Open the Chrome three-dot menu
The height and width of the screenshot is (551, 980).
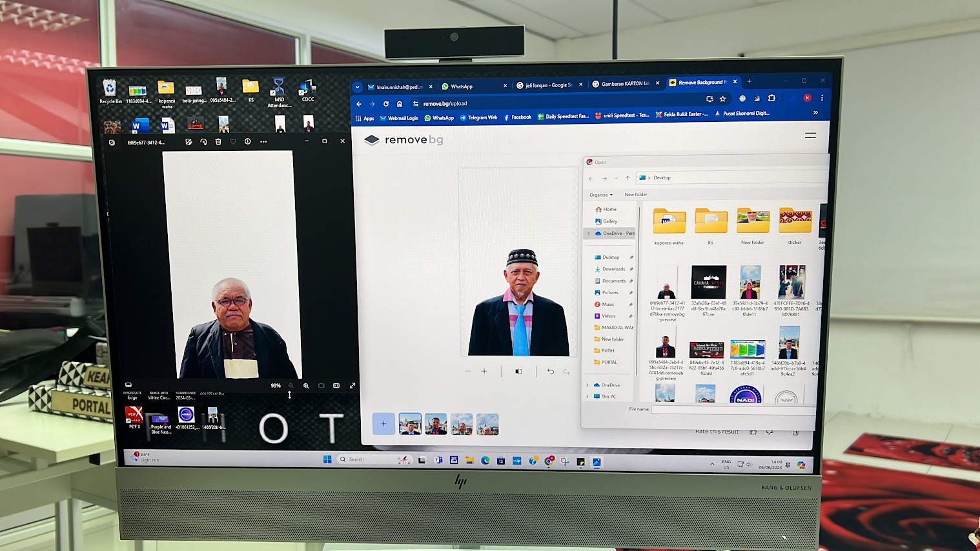(822, 98)
